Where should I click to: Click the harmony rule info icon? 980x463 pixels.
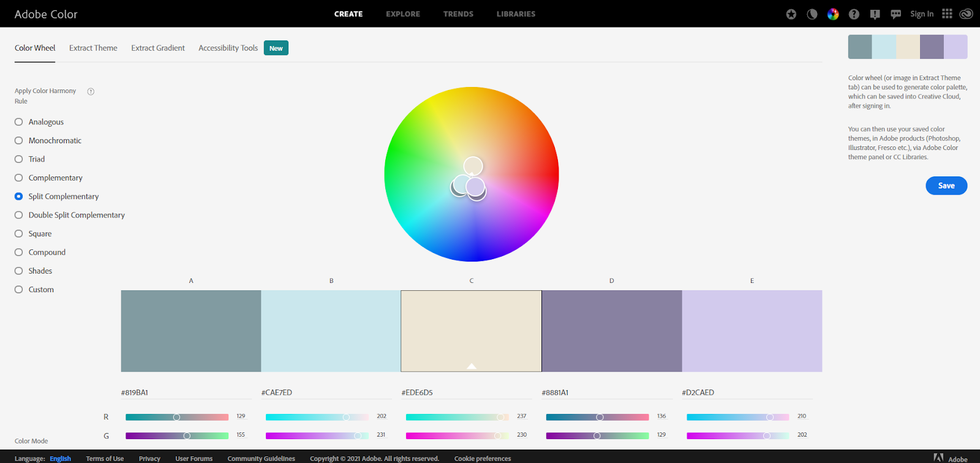[91, 91]
